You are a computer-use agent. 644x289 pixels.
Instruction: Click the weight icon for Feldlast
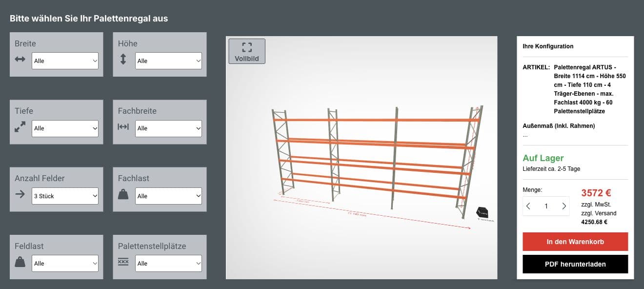click(x=20, y=262)
